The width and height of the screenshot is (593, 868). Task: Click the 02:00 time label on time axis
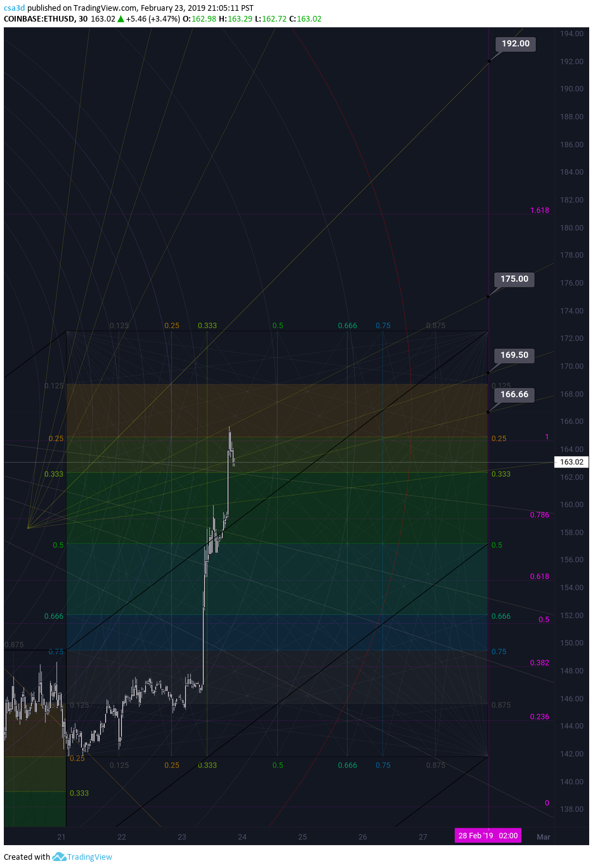click(x=509, y=836)
